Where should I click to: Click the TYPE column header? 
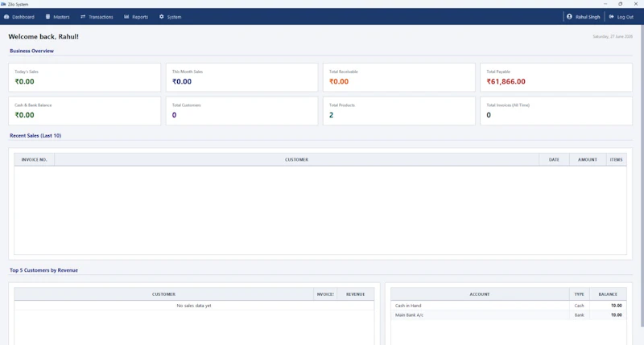coord(579,294)
